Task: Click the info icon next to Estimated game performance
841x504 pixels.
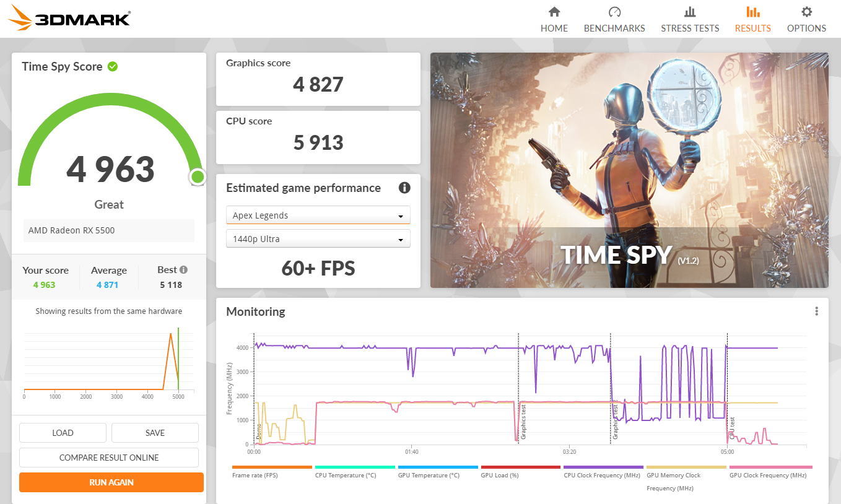Action: coord(404,188)
